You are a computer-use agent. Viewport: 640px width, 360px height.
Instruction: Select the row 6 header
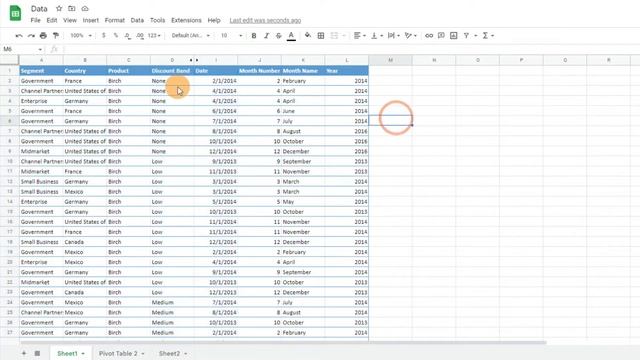[x=9, y=121]
